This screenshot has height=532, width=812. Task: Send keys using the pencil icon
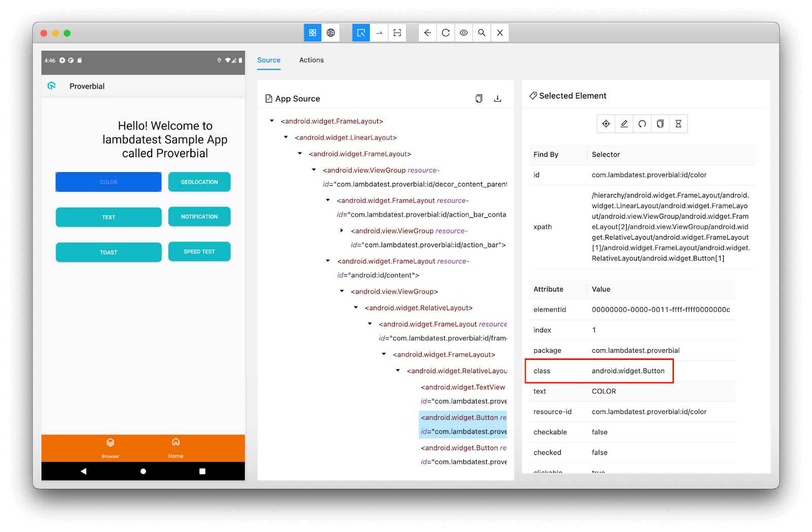[624, 123]
